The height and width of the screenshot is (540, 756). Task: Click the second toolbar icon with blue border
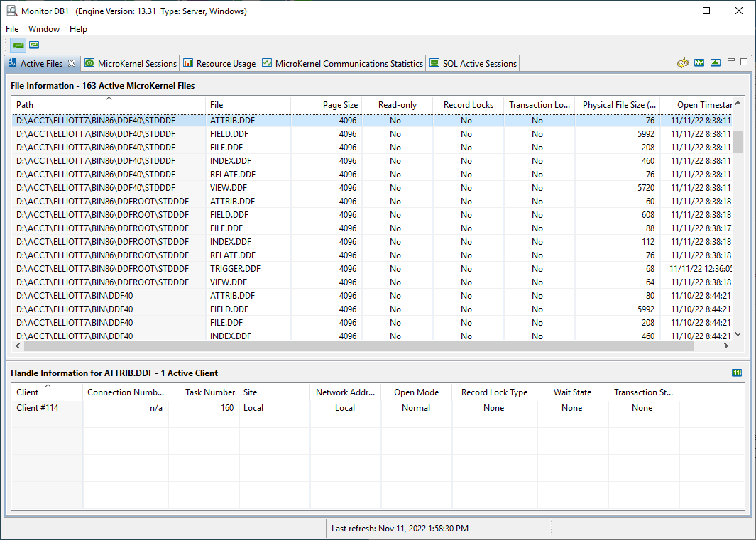[x=34, y=45]
